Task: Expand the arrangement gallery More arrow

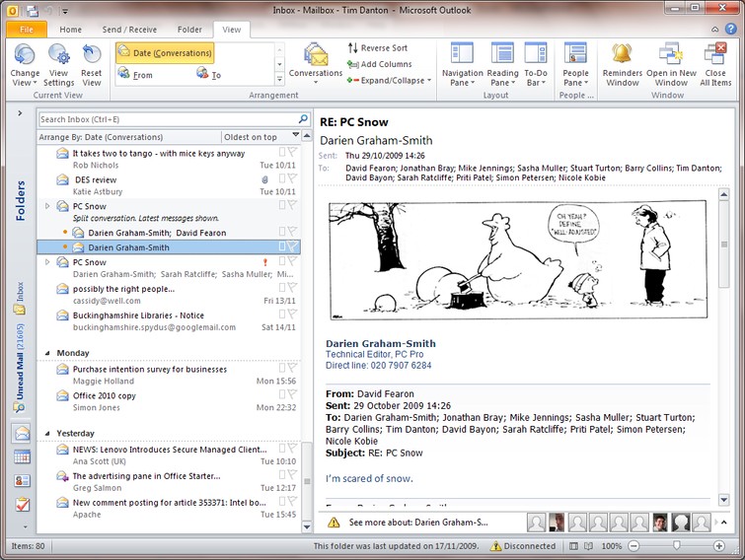Action: [x=279, y=79]
